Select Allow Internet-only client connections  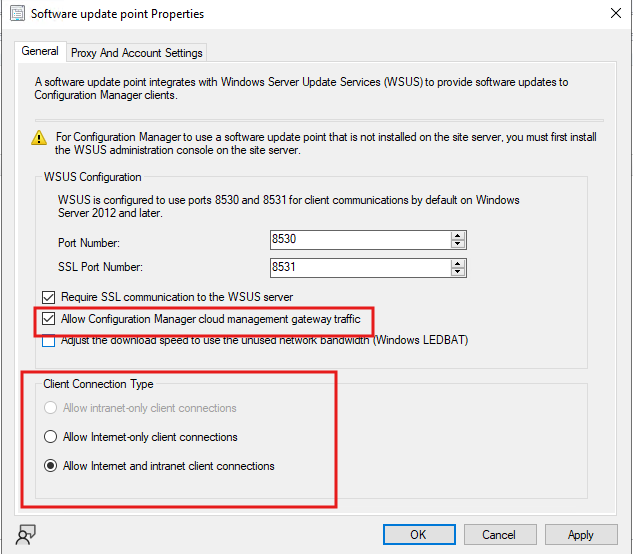[49, 437]
